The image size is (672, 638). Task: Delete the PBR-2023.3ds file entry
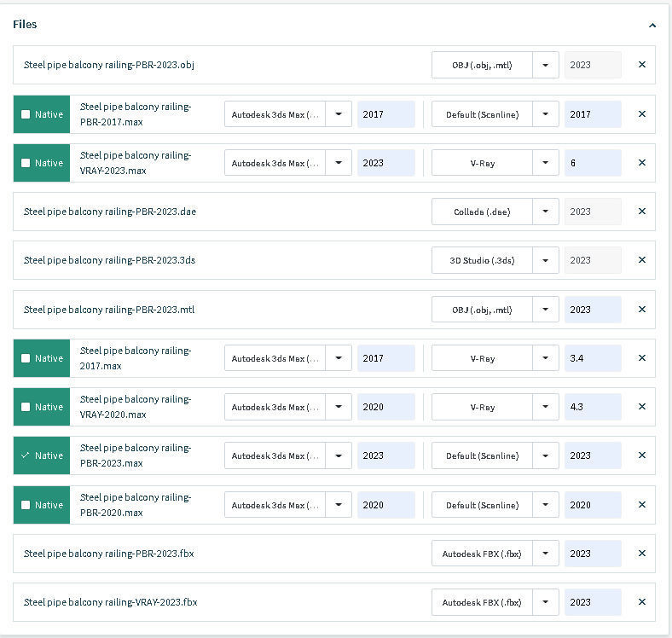coord(642,260)
